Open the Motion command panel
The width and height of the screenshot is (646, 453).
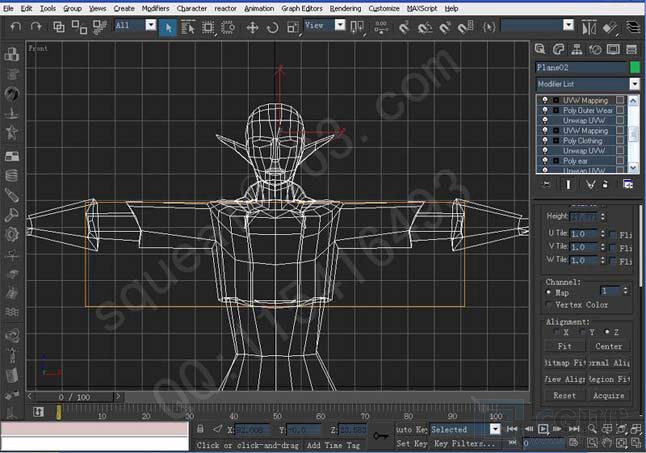(595, 49)
